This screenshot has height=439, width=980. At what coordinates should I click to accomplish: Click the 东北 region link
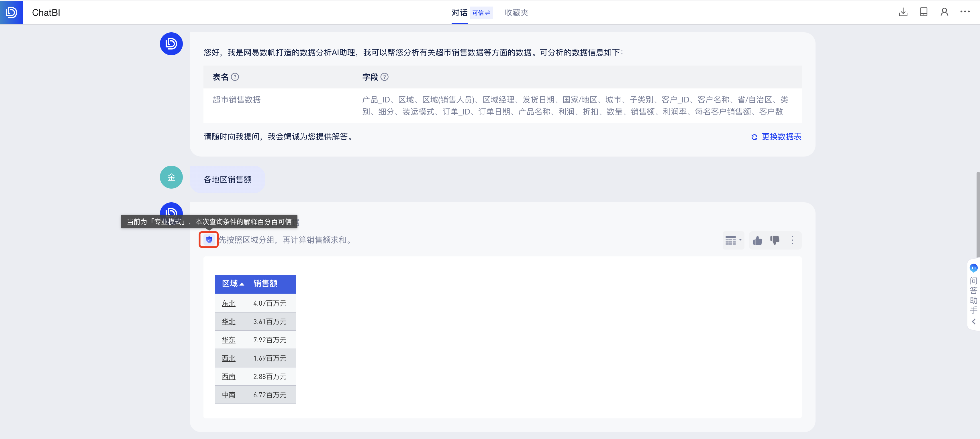229,303
